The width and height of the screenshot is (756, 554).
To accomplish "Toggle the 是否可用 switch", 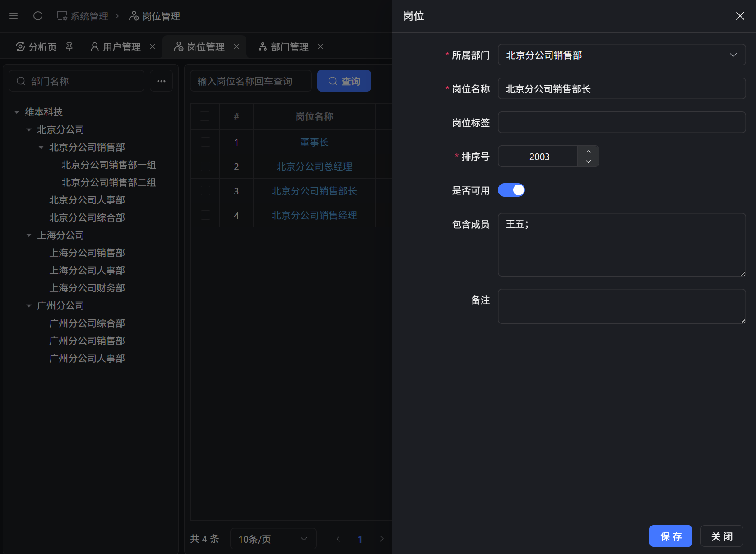I will coord(511,190).
